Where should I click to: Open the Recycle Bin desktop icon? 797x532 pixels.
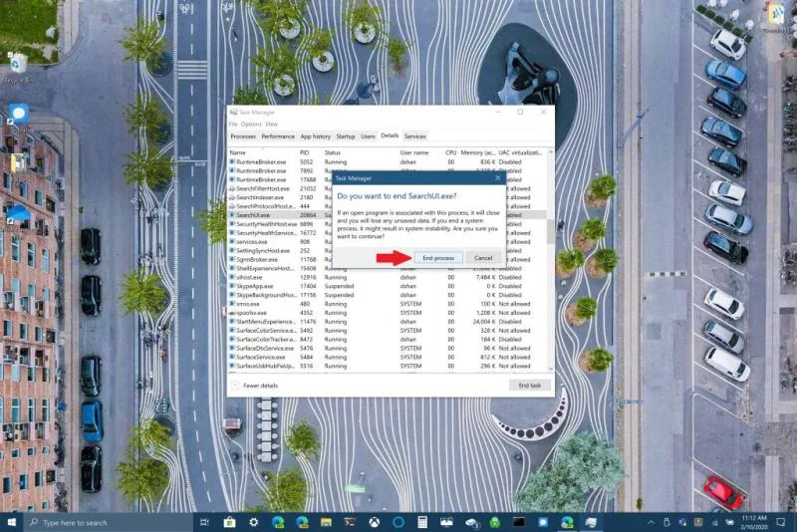point(18,68)
